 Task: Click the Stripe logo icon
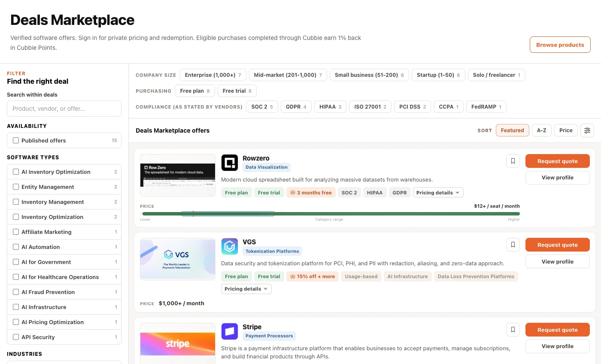tap(230, 331)
